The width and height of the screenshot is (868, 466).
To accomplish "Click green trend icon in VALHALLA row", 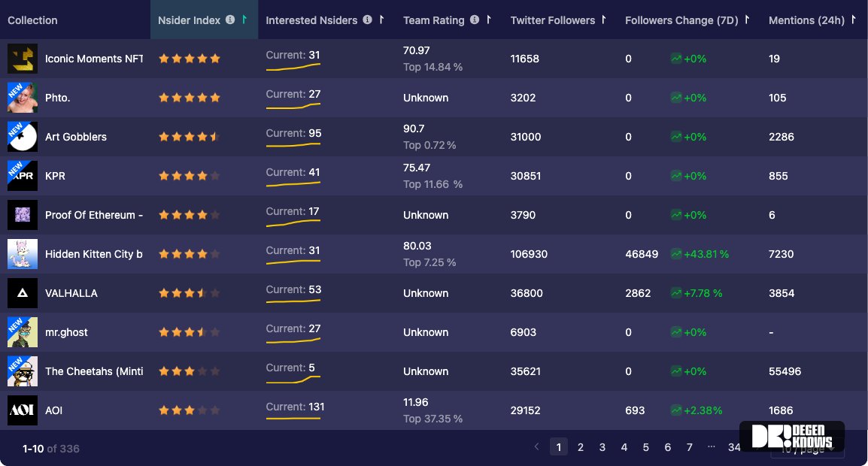I will (676, 293).
